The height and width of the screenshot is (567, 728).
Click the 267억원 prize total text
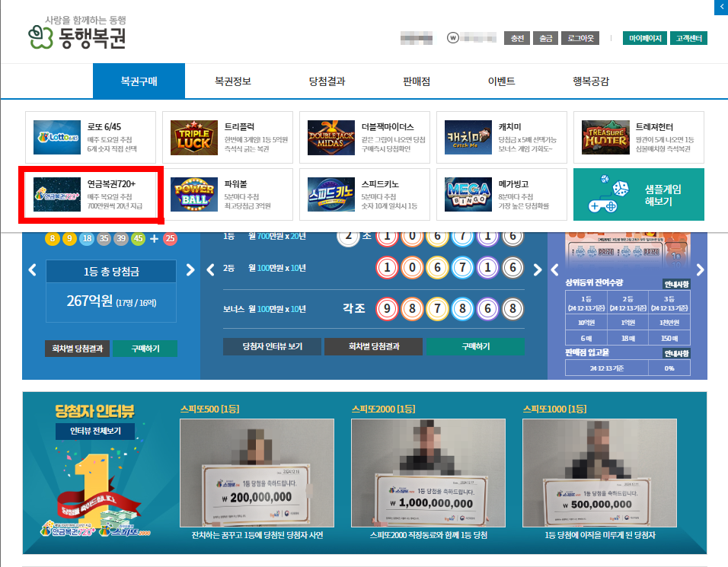coord(90,301)
